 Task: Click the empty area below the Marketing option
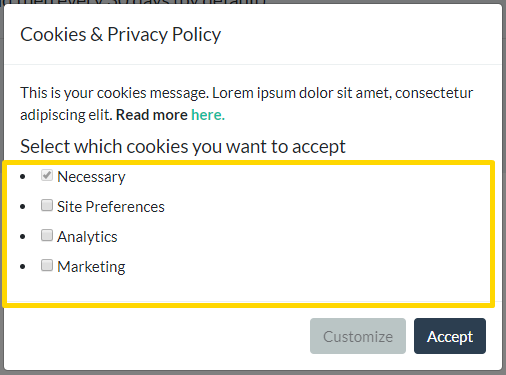point(248,288)
